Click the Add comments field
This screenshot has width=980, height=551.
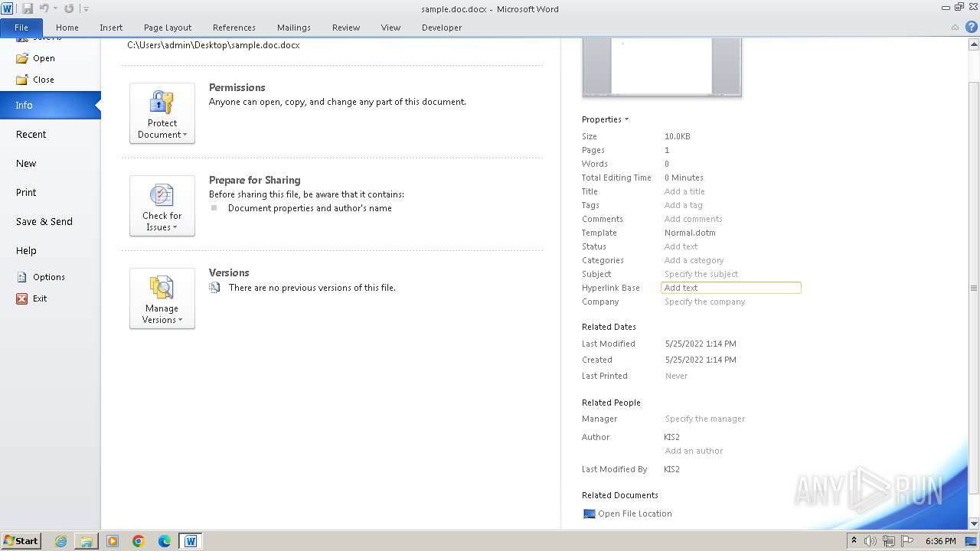[x=693, y=219]
